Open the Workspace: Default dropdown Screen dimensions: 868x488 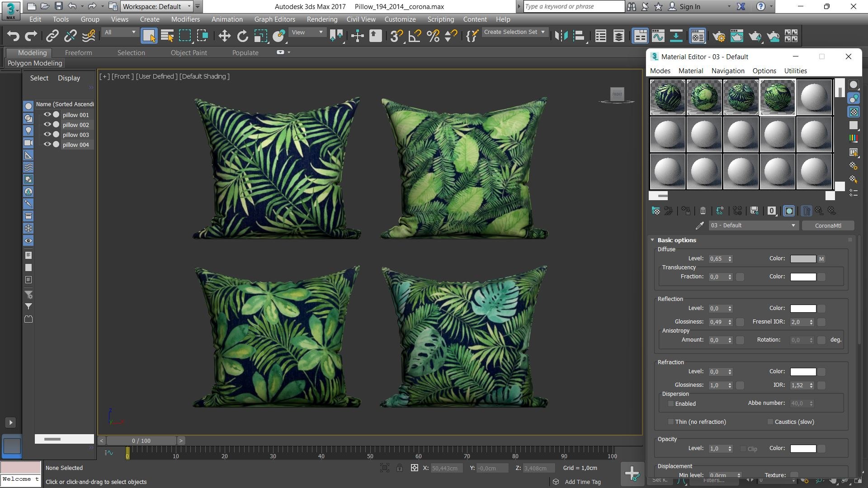156,6
